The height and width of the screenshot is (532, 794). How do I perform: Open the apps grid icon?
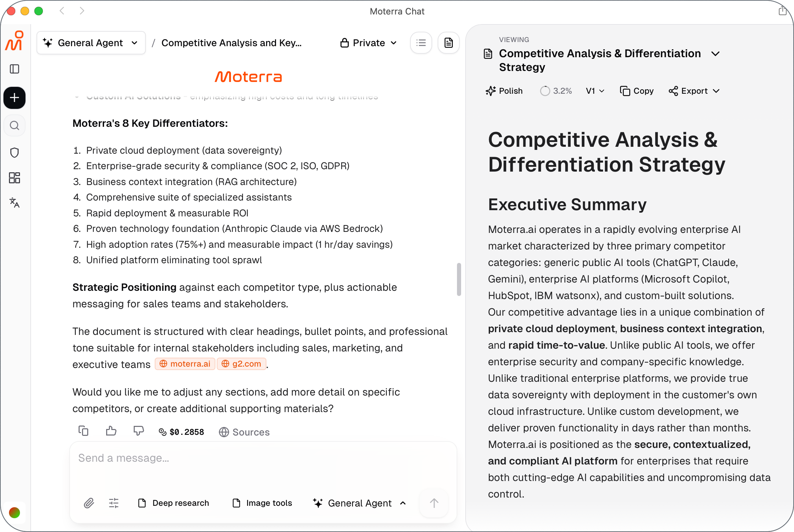coord(14,178)
